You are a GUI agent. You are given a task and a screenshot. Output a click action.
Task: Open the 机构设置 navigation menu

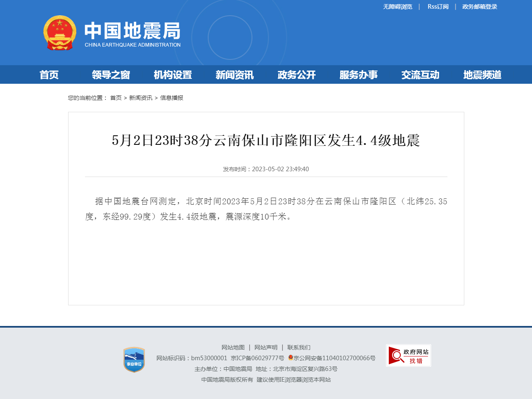173,75
